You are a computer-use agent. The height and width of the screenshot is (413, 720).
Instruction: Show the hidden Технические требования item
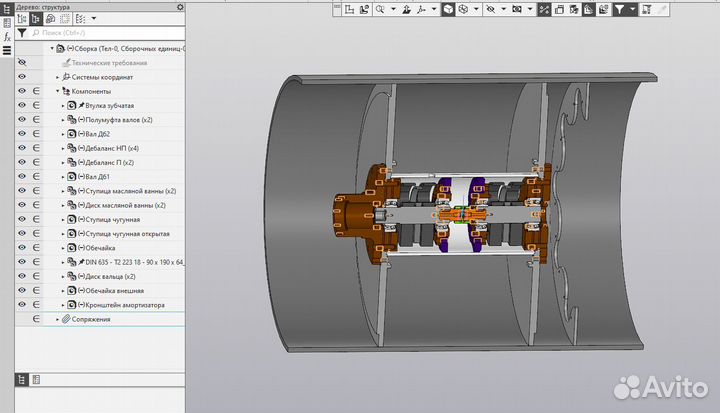[x=22, y=62]
